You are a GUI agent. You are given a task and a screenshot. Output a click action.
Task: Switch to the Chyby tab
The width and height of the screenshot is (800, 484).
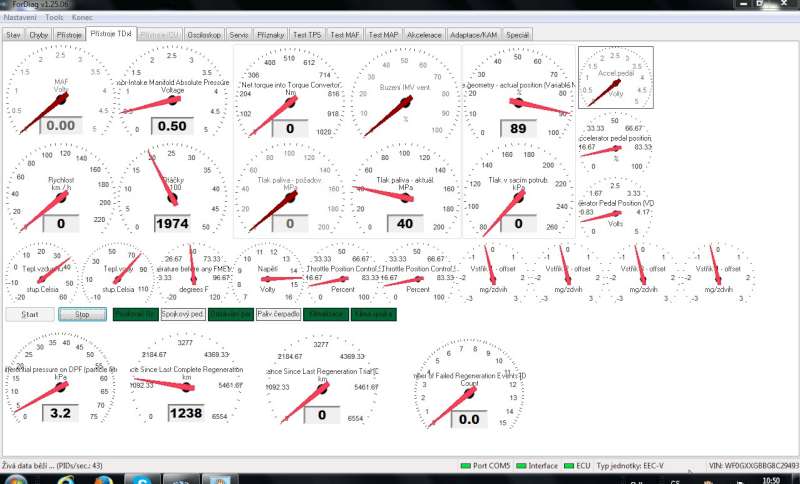[x=40, y=34]
